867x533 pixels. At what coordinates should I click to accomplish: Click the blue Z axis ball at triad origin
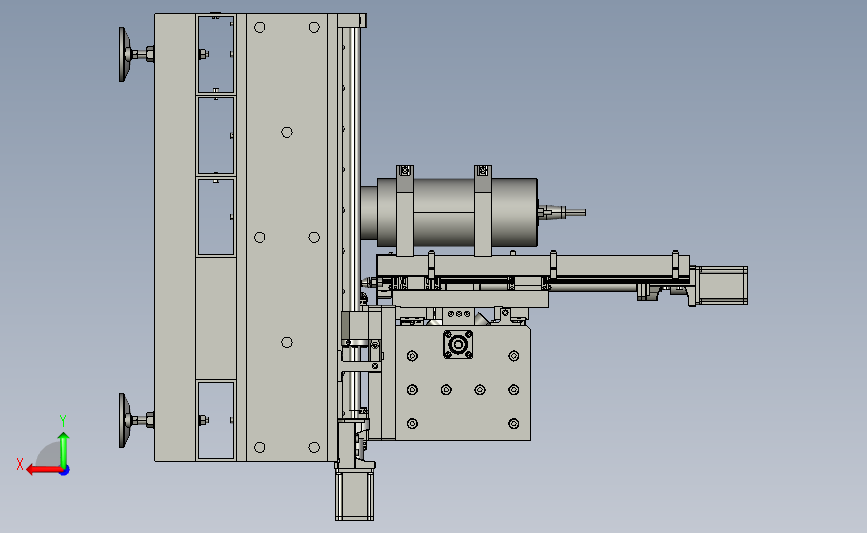[x=65, y=471]
